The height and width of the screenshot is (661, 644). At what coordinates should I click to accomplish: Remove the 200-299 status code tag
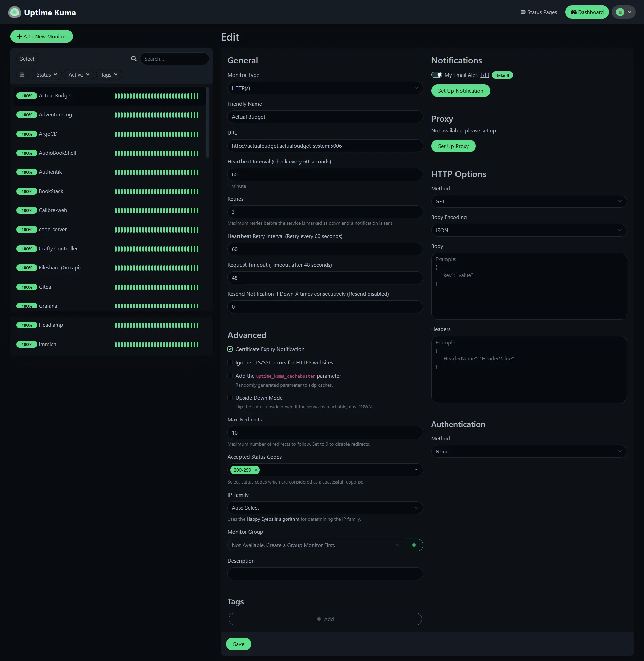256,470
